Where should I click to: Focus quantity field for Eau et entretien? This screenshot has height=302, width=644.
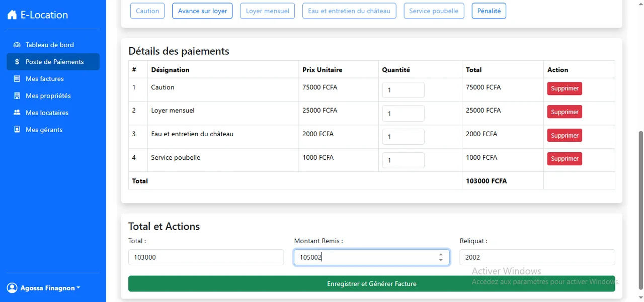(403, 137)
